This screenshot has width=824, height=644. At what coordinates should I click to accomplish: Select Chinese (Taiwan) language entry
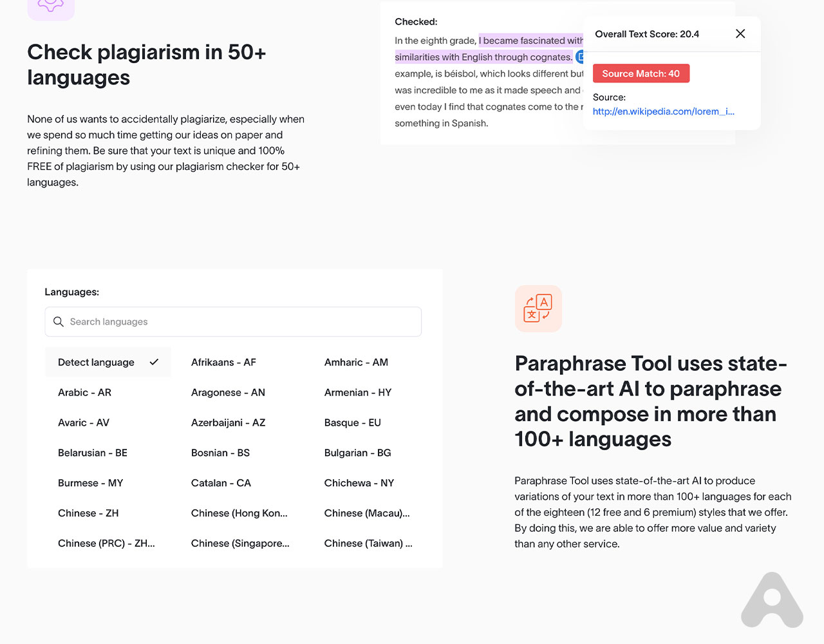pos(368,544)
